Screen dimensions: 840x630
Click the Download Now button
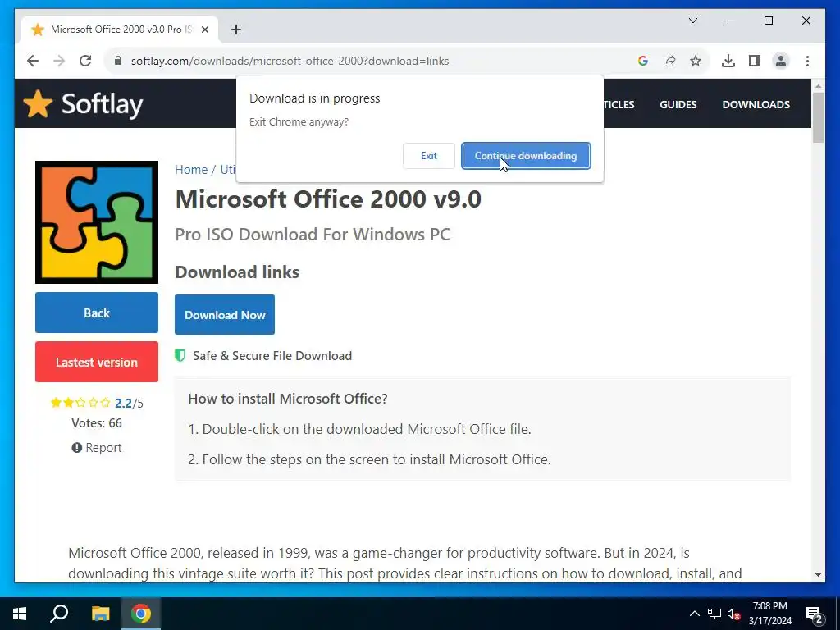[225, 314]
